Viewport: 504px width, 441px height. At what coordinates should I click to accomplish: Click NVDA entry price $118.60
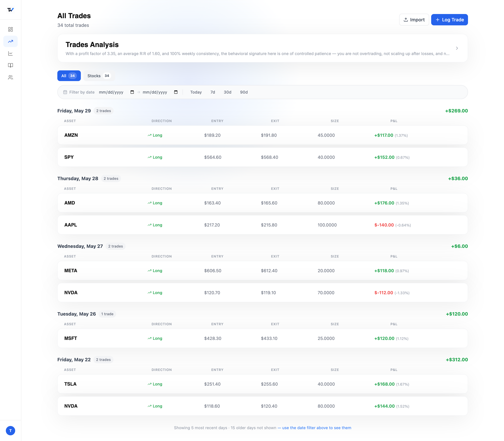tap(212, 406)
